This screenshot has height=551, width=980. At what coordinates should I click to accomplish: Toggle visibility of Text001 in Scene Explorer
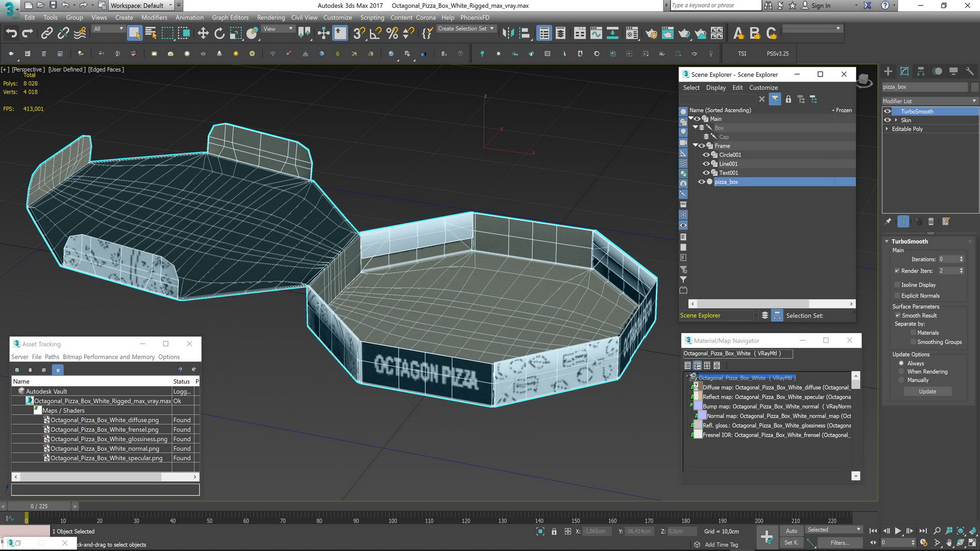pyautogui.click(x=706, y=172)
